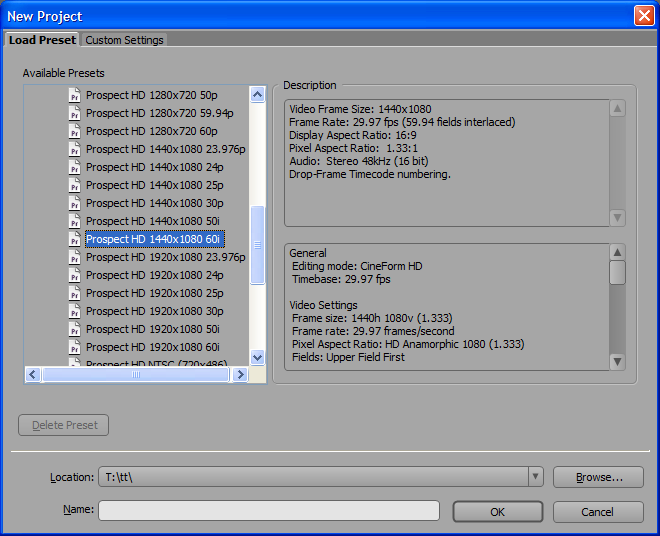Screen dimensions: 660x536
Task: Select Prospect HD 1920x1080 60i preset
Action: pos(153,347)
